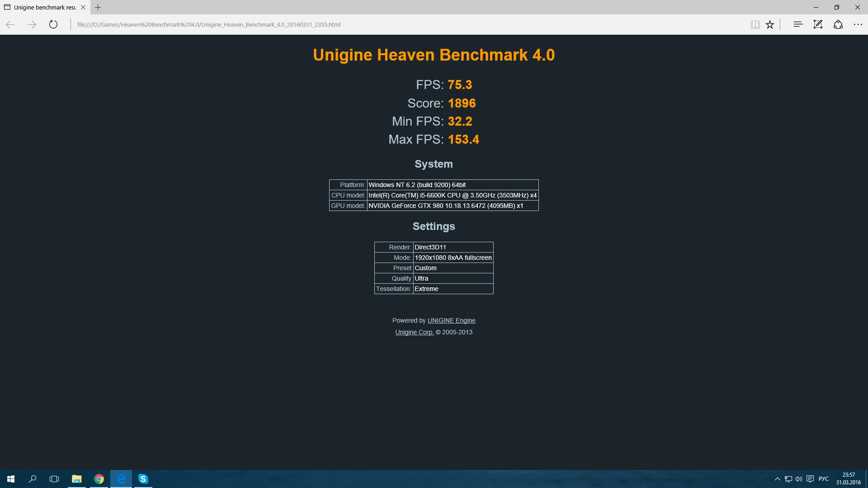Image resolution: width=868 pixels, height=488 pixels.
Task: Open a new browser tab
Action: 98,7
